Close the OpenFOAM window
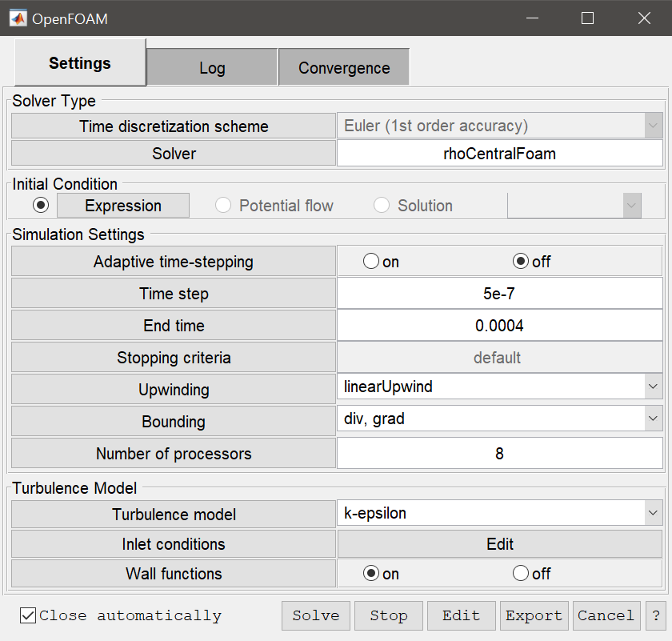 tap(644, 18)
